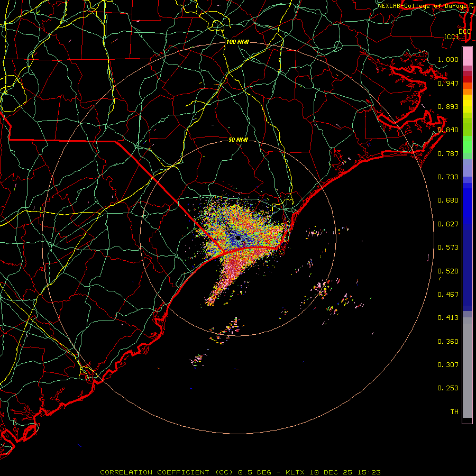Select the 0.307 legend label
The width and height of the screenshot is (476, 476).
coord(448,365)
